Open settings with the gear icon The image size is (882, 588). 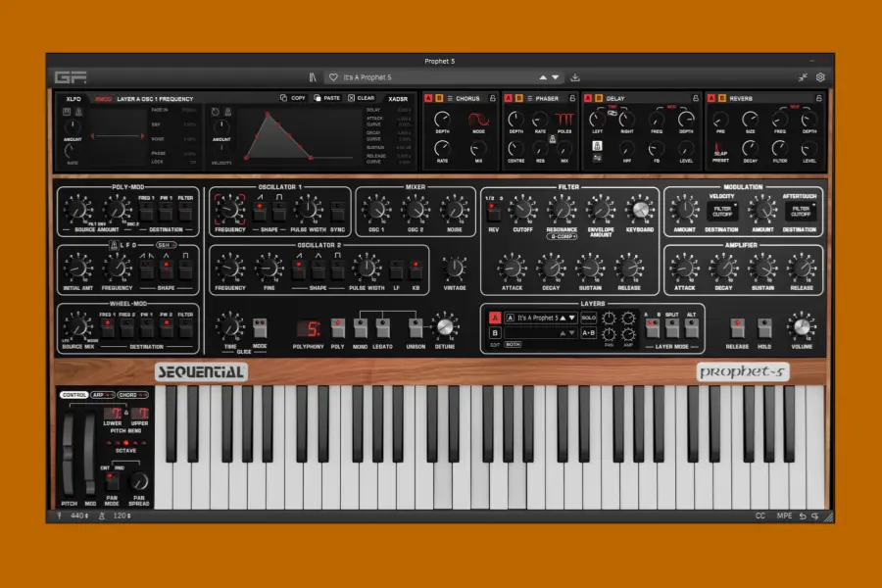(x=820, y=77)
